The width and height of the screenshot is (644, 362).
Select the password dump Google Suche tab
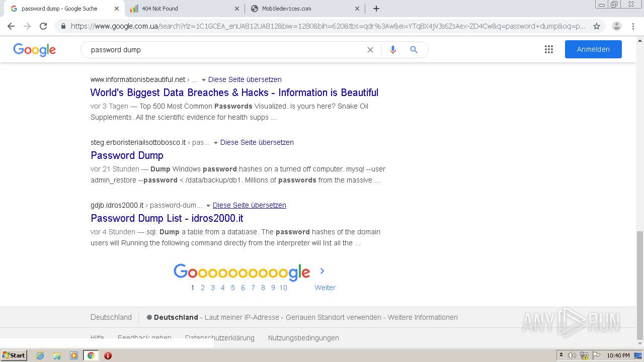click(64, 9)
